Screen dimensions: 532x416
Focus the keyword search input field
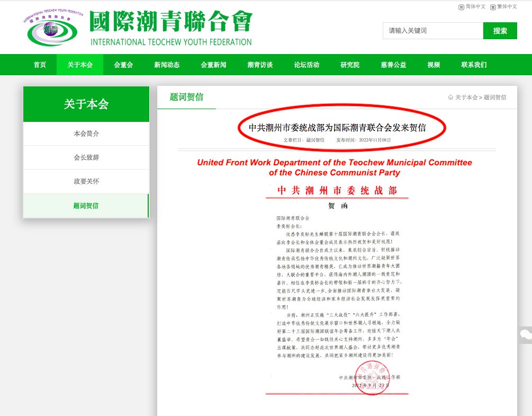pos(433,31)
